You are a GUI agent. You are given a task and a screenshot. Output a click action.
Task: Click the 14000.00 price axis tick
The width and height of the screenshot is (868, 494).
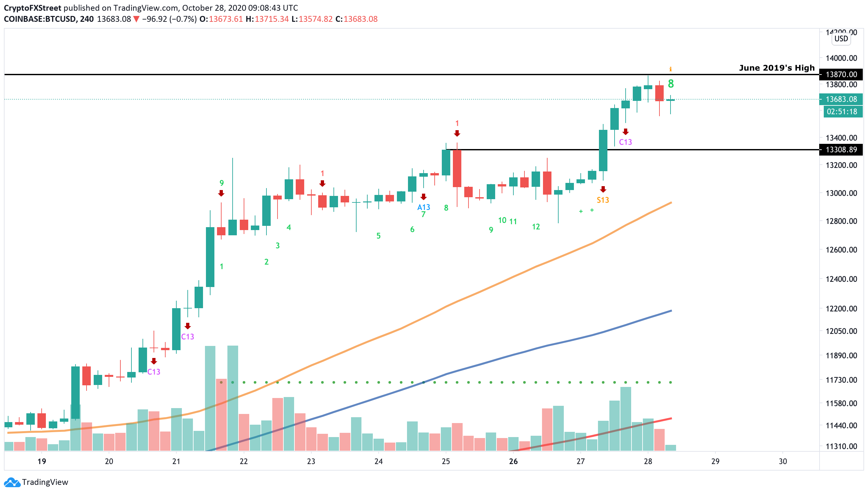click(841, 58)
